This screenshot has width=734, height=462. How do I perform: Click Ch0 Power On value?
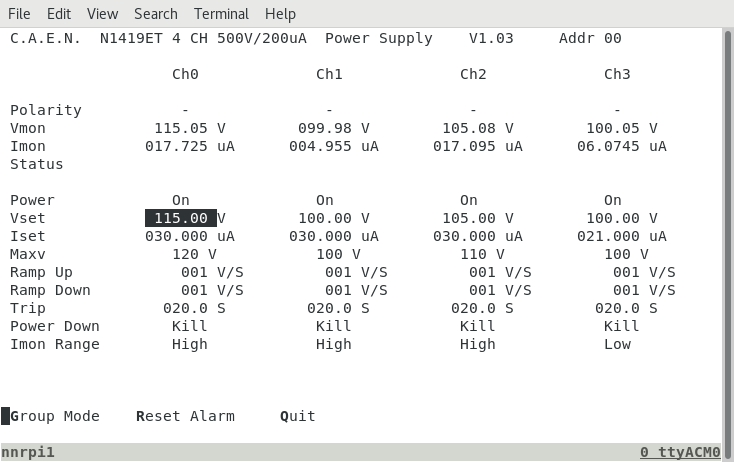click(x=181, y=200)
